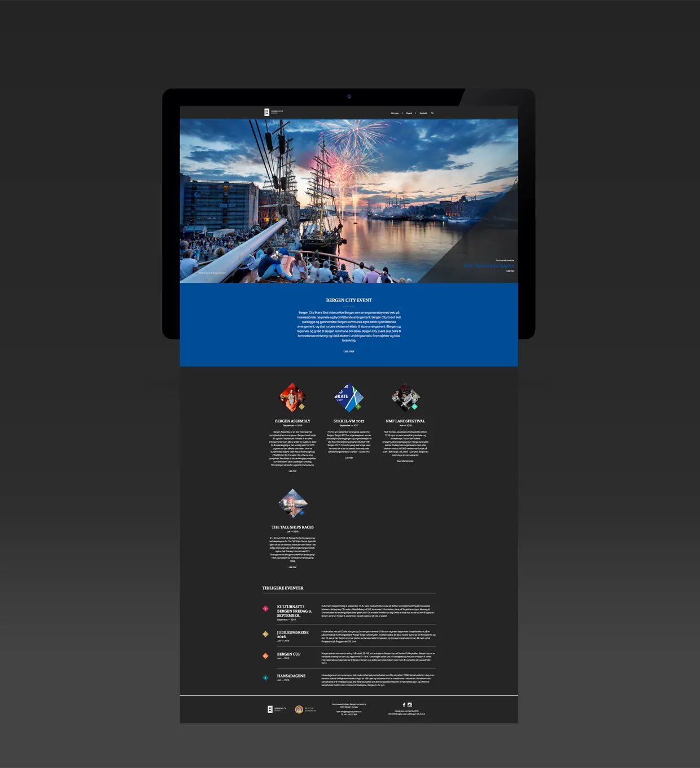Image resolution: width=700 pixels, height=768 pixels.
Task: Open the Facebook icon in the footer
Action: click(x=404, y=705)
